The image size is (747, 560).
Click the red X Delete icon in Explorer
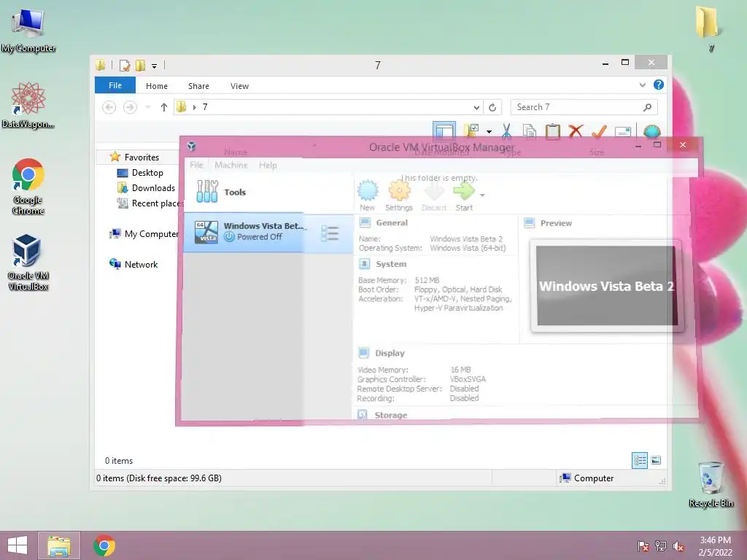(576, 131)
